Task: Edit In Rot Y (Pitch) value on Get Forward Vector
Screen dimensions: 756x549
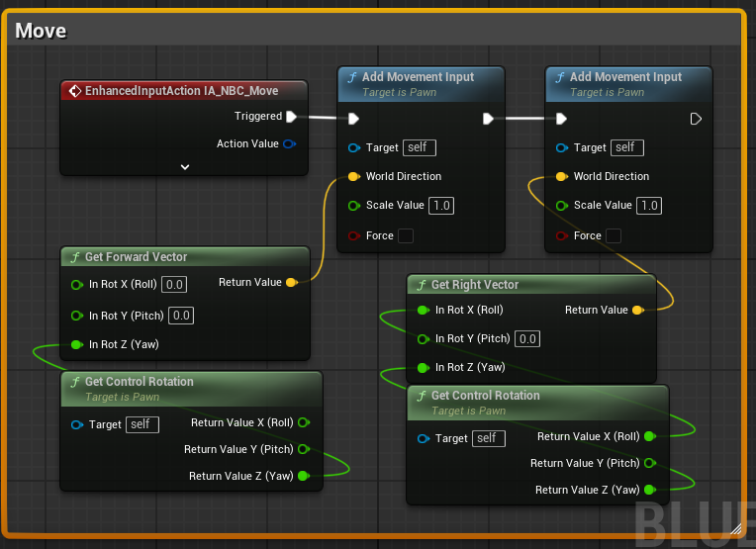Action: coord(181,316)
